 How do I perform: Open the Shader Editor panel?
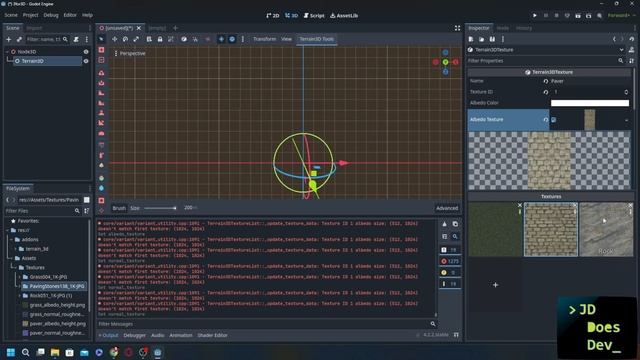(212, 335)
